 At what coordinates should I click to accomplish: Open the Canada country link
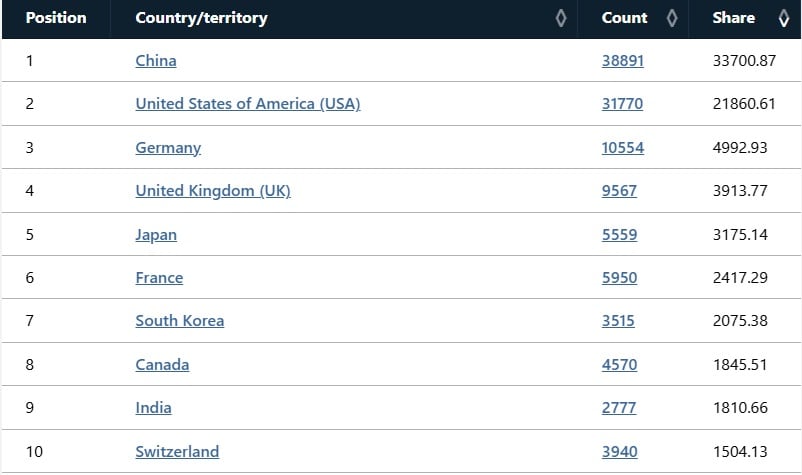(162, 365)
